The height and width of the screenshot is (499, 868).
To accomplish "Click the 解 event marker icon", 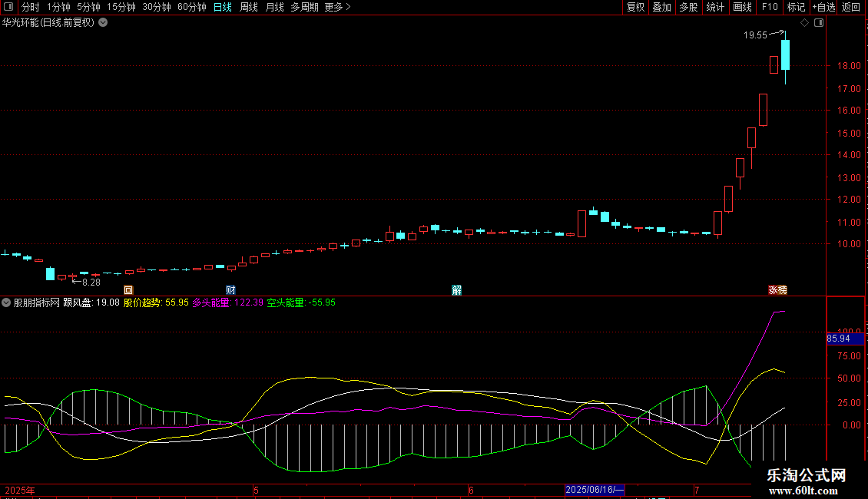I will click(x=457, y=289).
